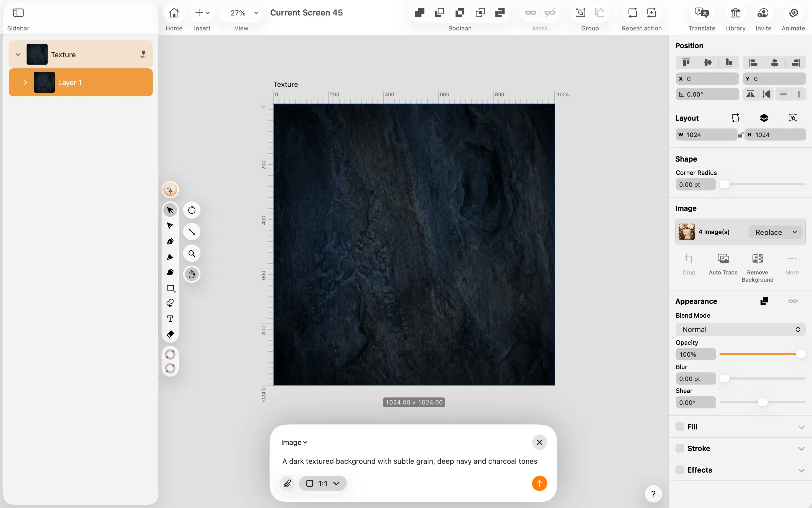Click the Eraser tool
Image resolution: width=812 pixels, height=508 pixels.
tap(170, 334)
